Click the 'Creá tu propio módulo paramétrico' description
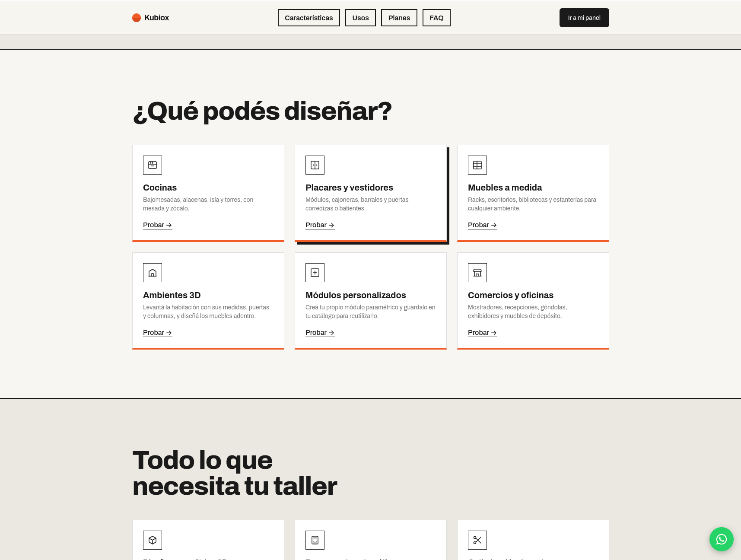 click(x=370, y=312)
